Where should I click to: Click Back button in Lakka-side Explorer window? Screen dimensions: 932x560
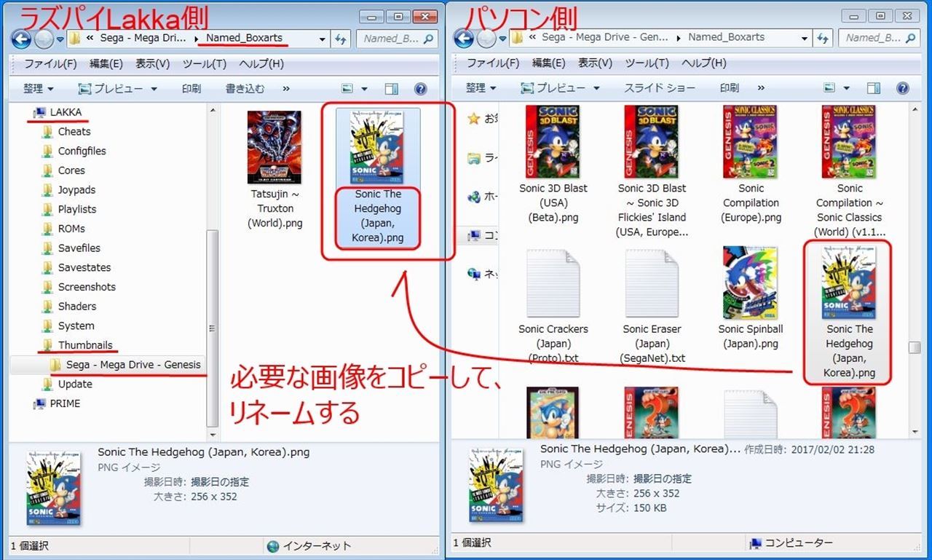tap(20, 39)
